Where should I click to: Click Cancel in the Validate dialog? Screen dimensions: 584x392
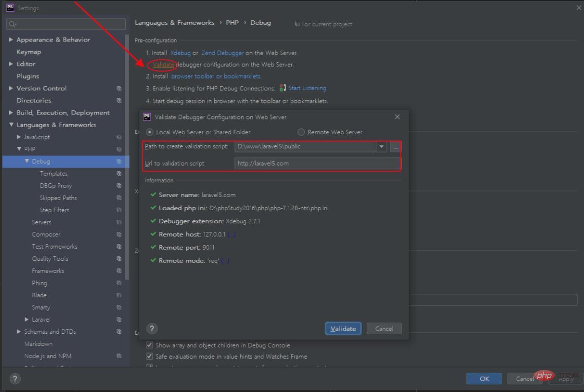pyautogui.click(x=384, y=329)
